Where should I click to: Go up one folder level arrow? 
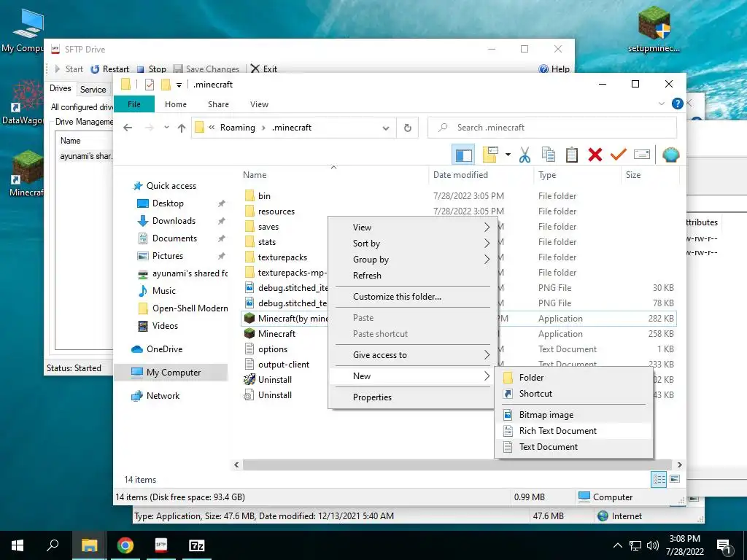[x=182, y=128]
